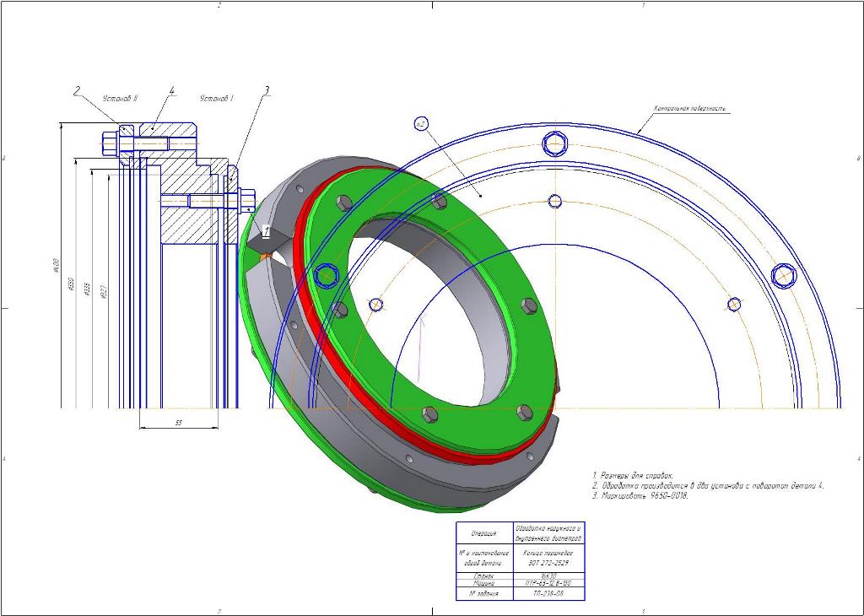Select the note "3. Маркировать 9650-0018."
This screenshot has height=616, width=864.
click(640, 495)
